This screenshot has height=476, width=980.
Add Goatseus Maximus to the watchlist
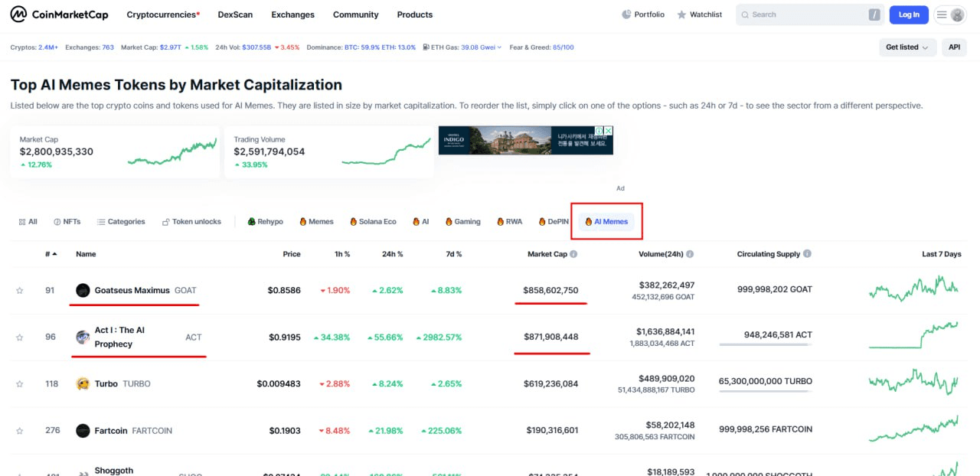pyautogui.click(x=20, y=291)
